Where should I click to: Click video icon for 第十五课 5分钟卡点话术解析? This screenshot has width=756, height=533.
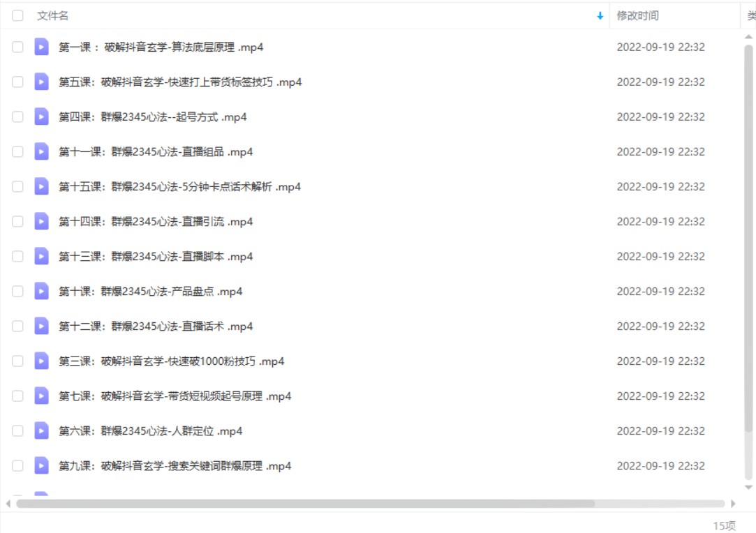(x=41, y=186)
